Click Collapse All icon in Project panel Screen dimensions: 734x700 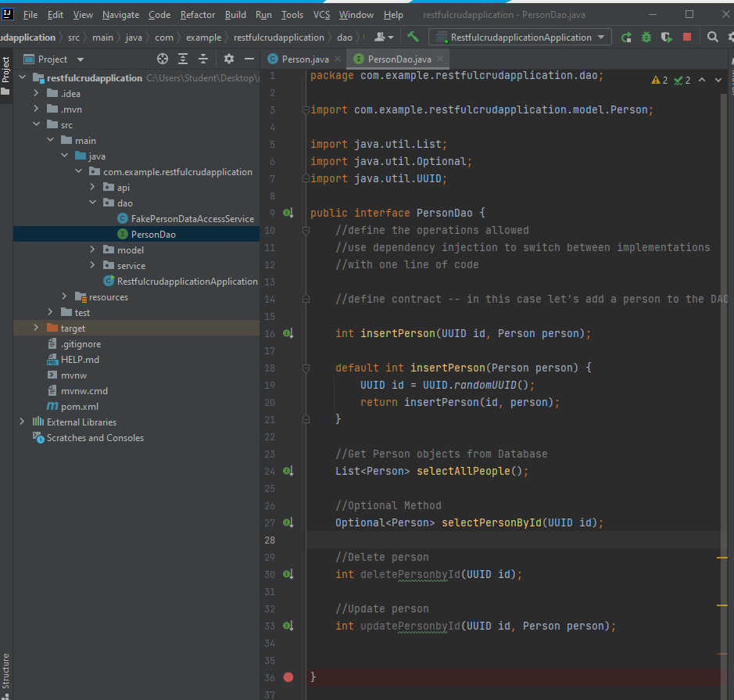point(203,59)
